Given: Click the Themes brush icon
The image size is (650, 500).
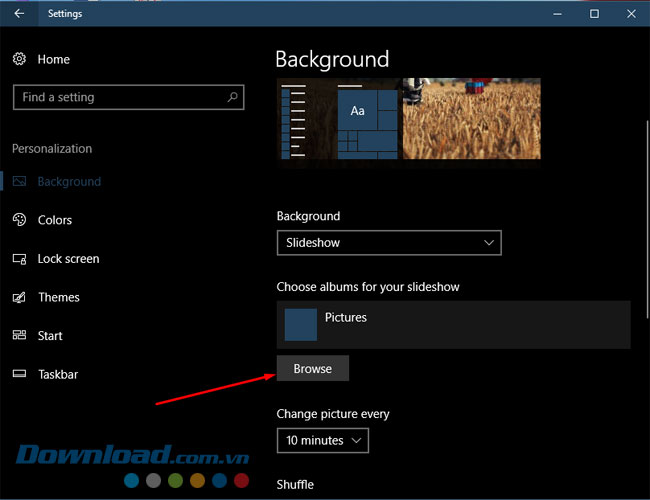Looking at the screenshot, I should tap(19, 298).
